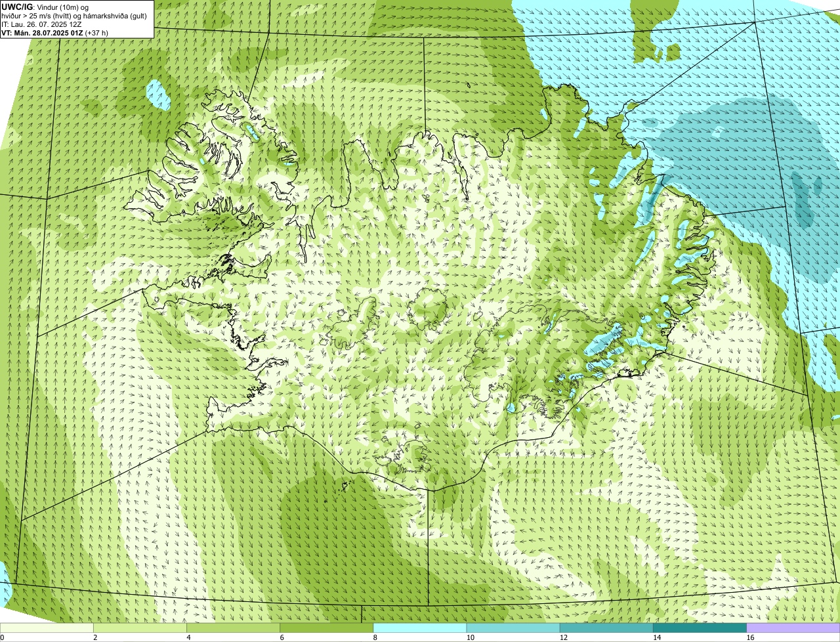The height and width of the screenshot is (642, 840).
Task: Click the medium green 4–6 m/s legend swatch
Action: (234, 628)
